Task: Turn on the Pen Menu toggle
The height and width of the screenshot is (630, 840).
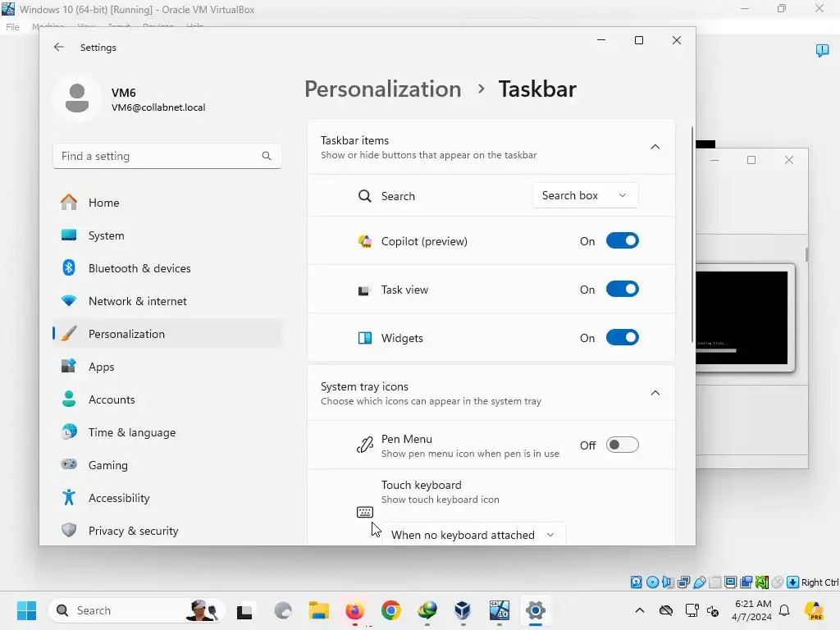Action: coord(622,445)
